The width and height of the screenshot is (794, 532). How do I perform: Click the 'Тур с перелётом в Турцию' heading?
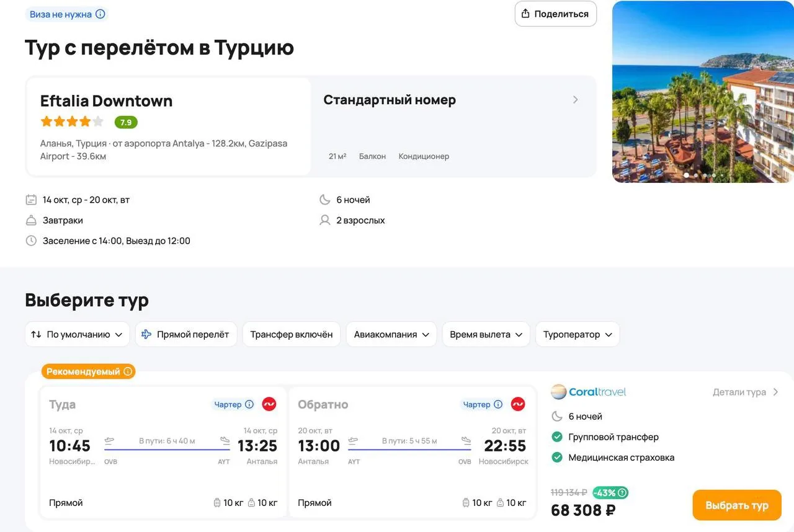tap(159, 48)
